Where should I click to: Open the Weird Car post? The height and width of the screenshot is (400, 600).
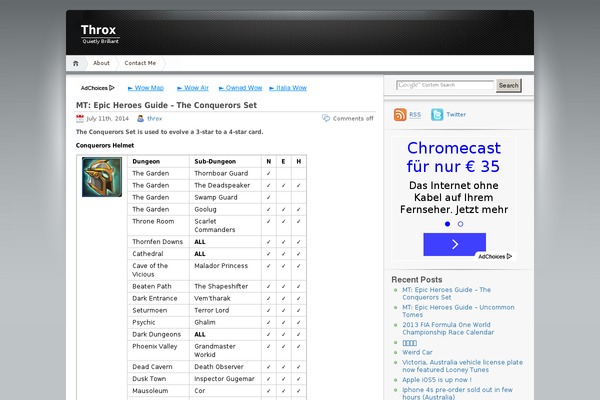[x=417, y=352]
